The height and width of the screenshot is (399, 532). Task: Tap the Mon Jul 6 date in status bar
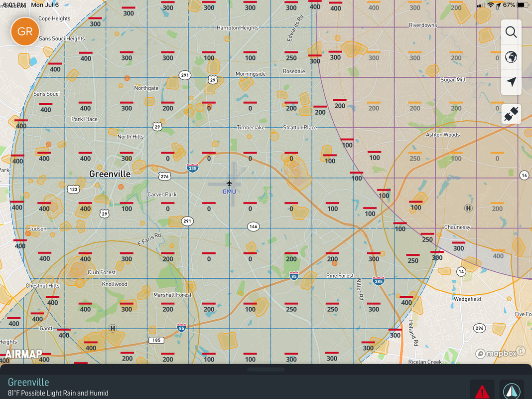[x=45, y=5]
